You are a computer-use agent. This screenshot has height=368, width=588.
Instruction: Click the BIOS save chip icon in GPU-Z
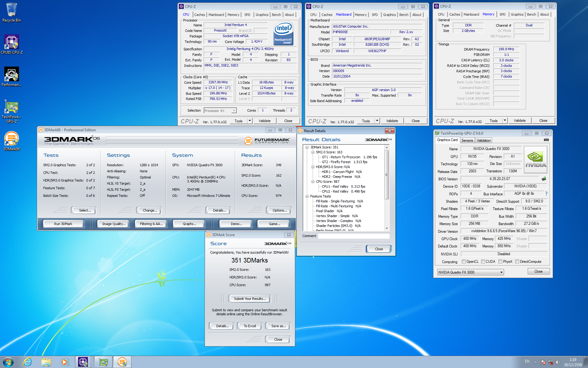pyautogui.click(x=544, y=179)
